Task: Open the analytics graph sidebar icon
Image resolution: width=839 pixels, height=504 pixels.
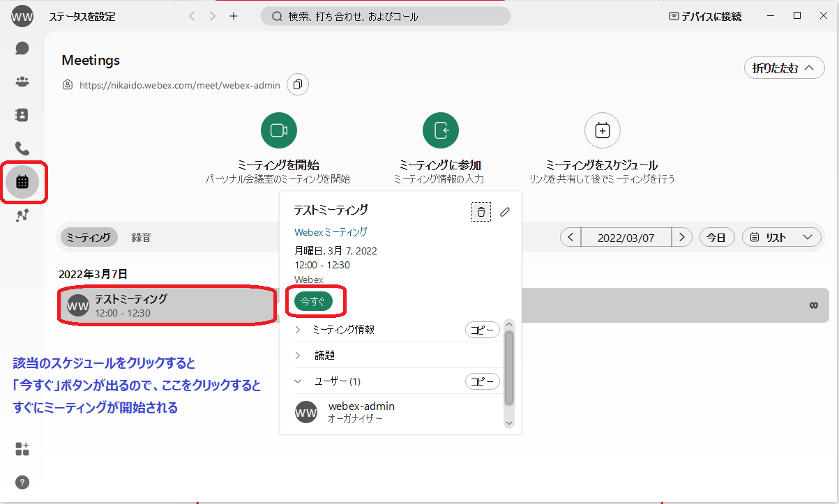Action: (22, 215)
